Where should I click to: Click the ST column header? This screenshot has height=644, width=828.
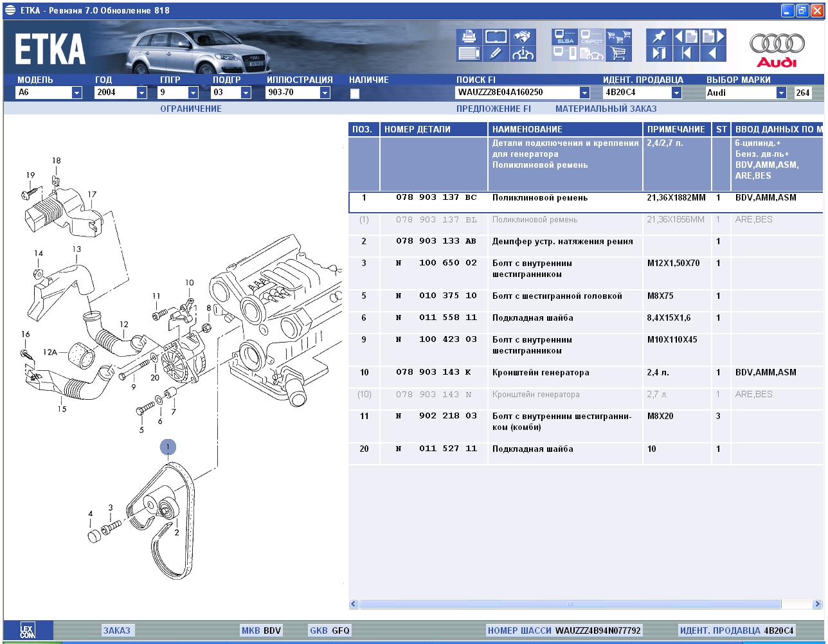[x=721, y=129]
